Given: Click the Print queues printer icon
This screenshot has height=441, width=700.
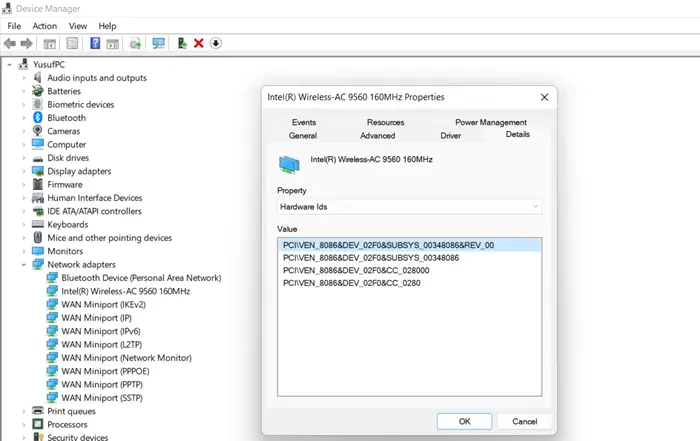Looking at the screenshot, I should [x=38, y=411].
